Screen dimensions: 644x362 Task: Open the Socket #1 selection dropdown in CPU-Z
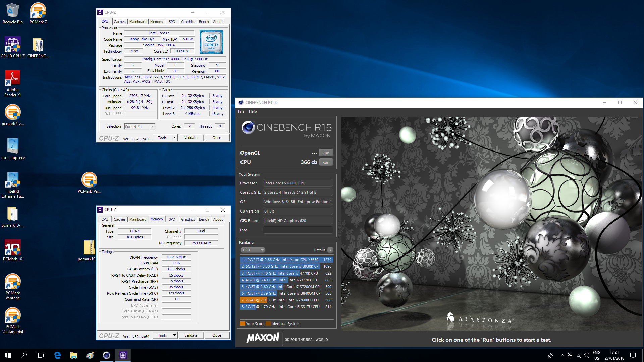click(140, 127)
